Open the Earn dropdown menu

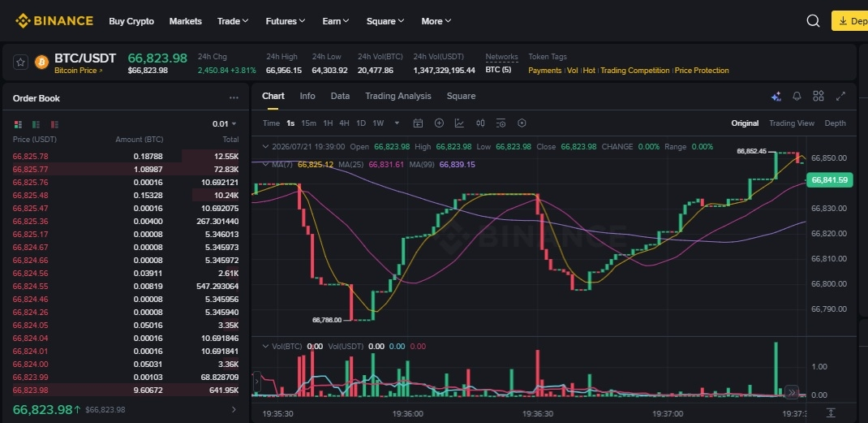(336, 21)
